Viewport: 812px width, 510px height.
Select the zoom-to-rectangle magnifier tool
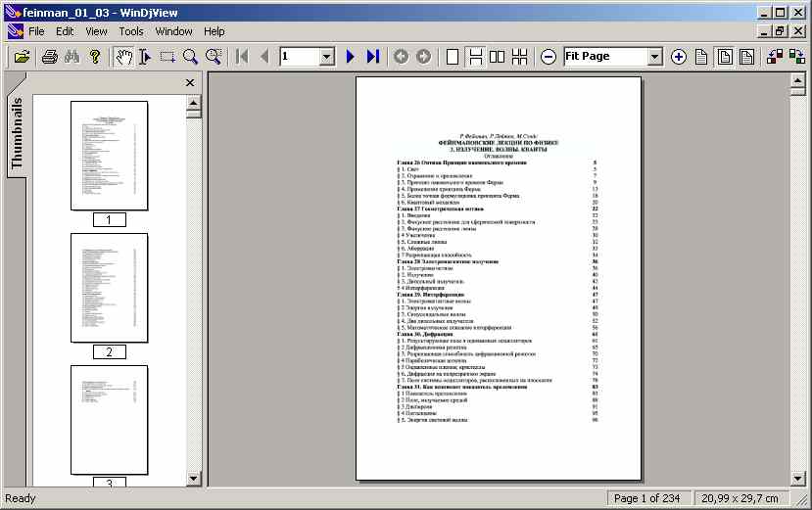click(214, 57)
